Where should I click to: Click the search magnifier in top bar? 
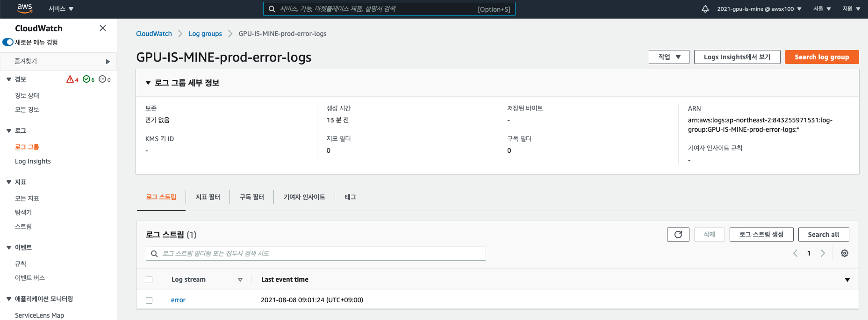tap(272, 9)
